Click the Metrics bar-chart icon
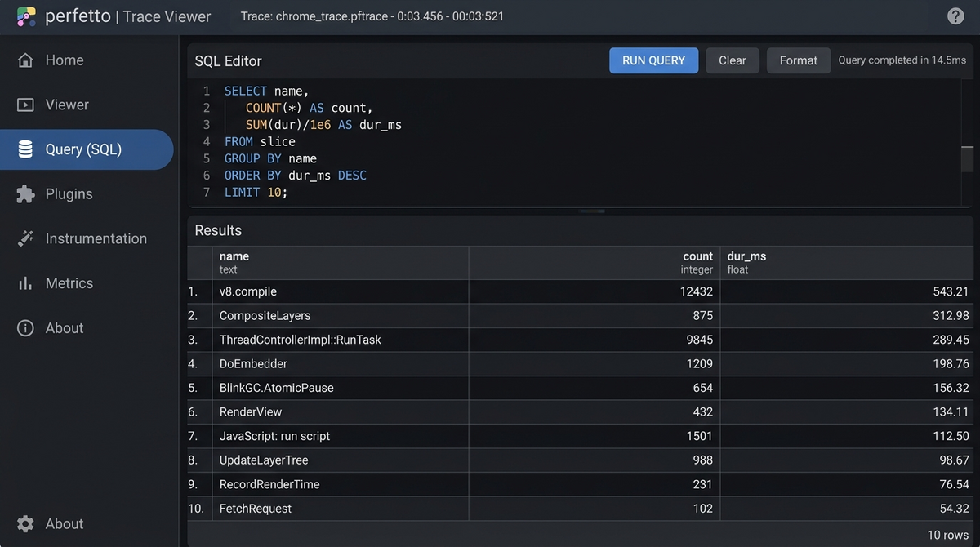This screenshot has width=980, height=547. 25,283
